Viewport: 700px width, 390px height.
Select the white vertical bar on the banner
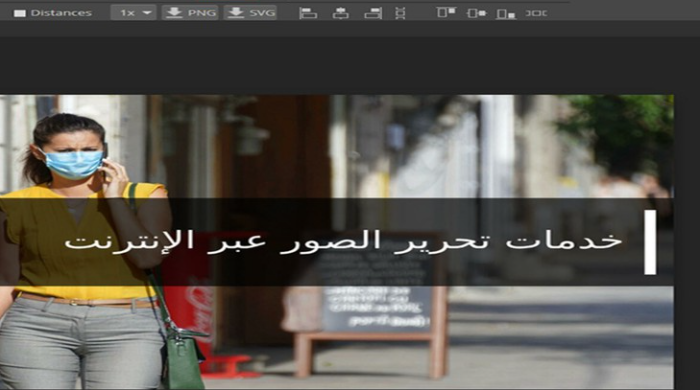650,242
